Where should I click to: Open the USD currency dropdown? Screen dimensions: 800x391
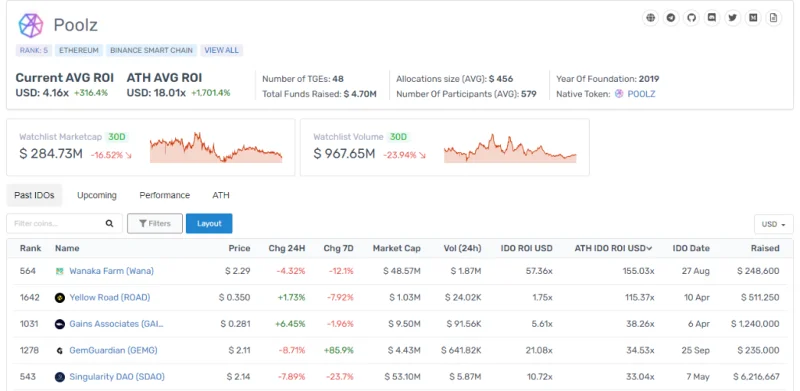tap(773, 224)
